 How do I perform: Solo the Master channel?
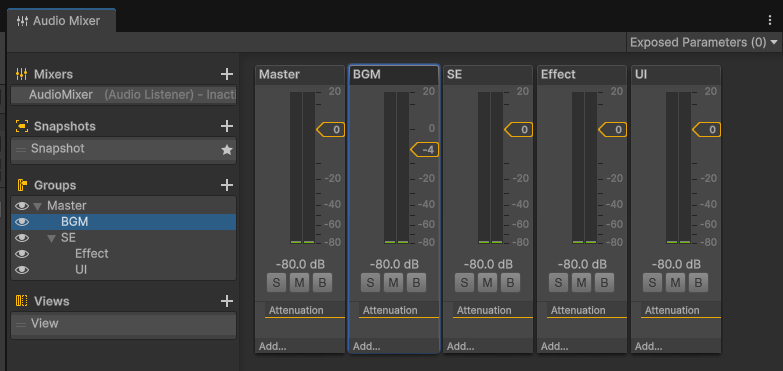click(276, 283)
